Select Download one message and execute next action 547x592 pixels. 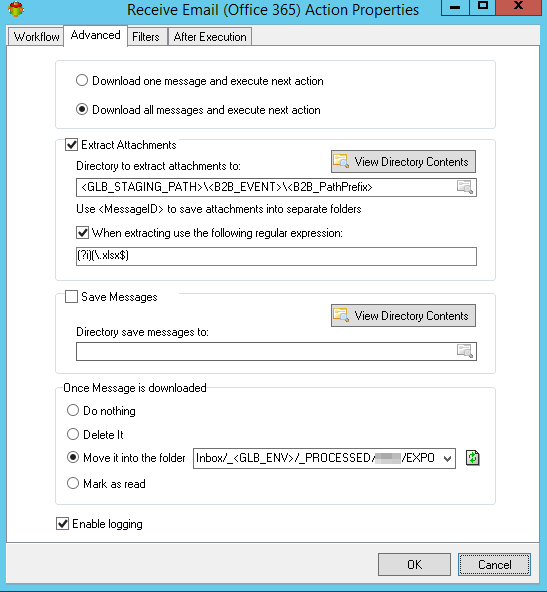tap(82, 80)
